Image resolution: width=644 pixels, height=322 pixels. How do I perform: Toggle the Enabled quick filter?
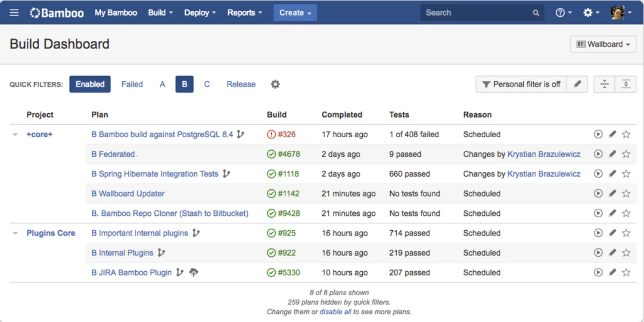tap(90, 84)
